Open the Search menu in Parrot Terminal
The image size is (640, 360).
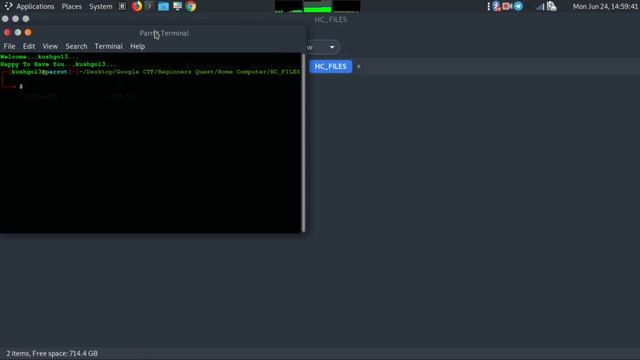76,47
